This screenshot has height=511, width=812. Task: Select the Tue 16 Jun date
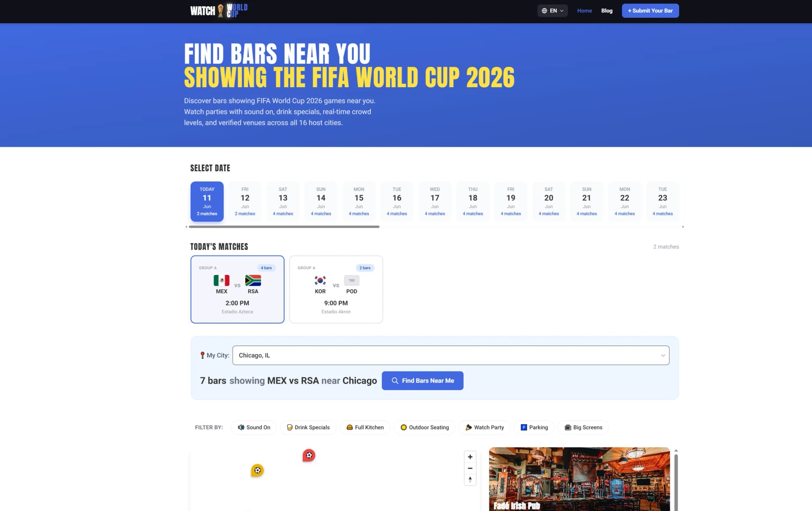pos(397,201)
